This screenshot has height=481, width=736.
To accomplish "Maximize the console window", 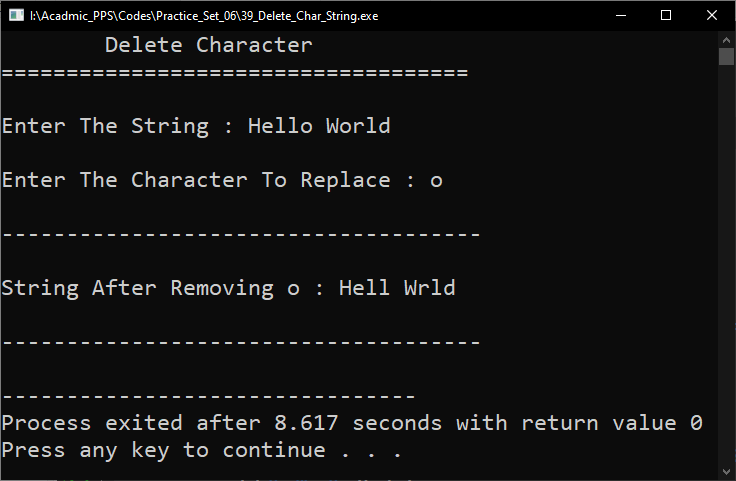I will [665, 15].
